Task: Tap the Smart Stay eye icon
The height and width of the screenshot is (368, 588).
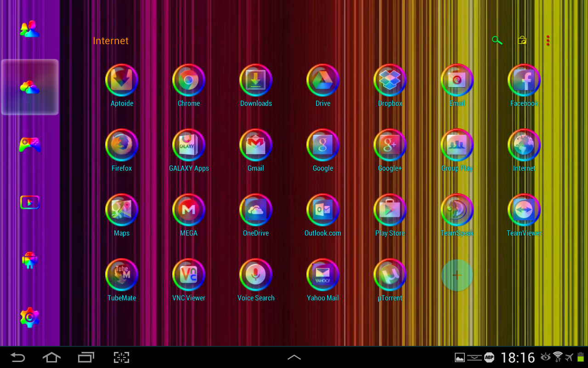Action: pyautogui.click(x=546, y=357)
